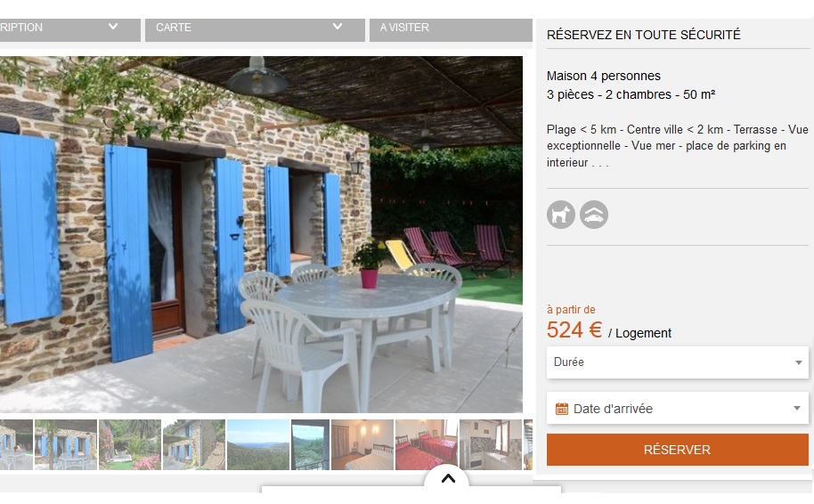Click the calendar icon in Date d'arrivée
The image size is (814, 504).
(562, 409)
